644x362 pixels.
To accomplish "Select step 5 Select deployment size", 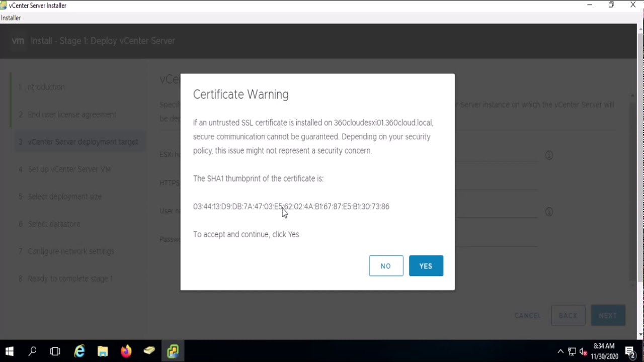I will (60, 197).
